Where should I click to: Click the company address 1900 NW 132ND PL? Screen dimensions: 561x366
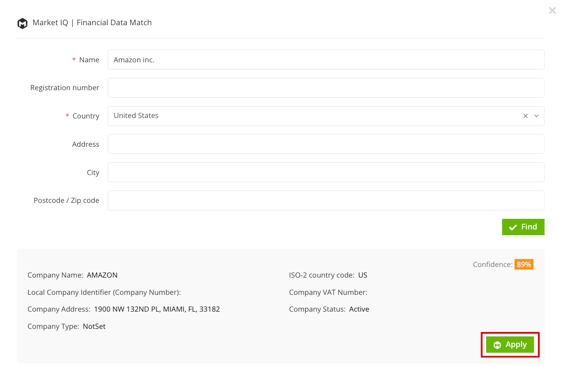pyautogui.click(x=157, y=309)
